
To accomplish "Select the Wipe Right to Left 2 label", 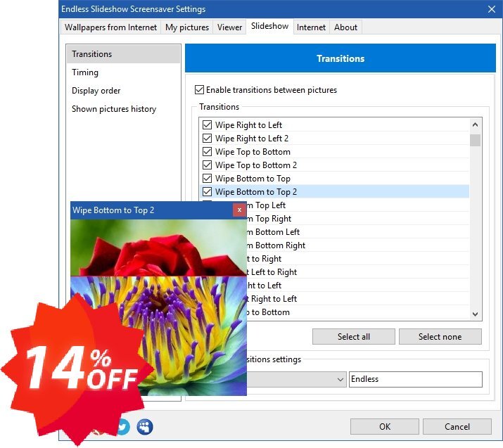I will point(252,139).
